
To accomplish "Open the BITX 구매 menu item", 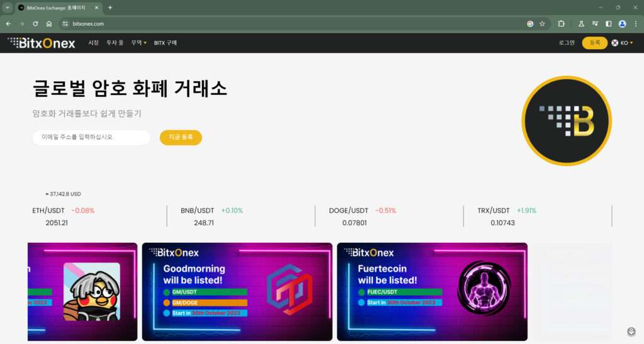I will point(165,43).
